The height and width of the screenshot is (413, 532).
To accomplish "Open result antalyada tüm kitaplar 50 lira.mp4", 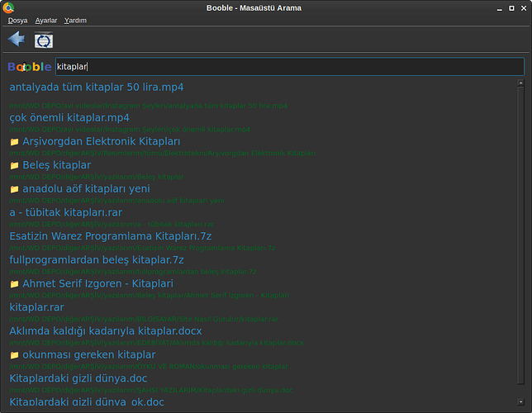I will tap(96, 87).
